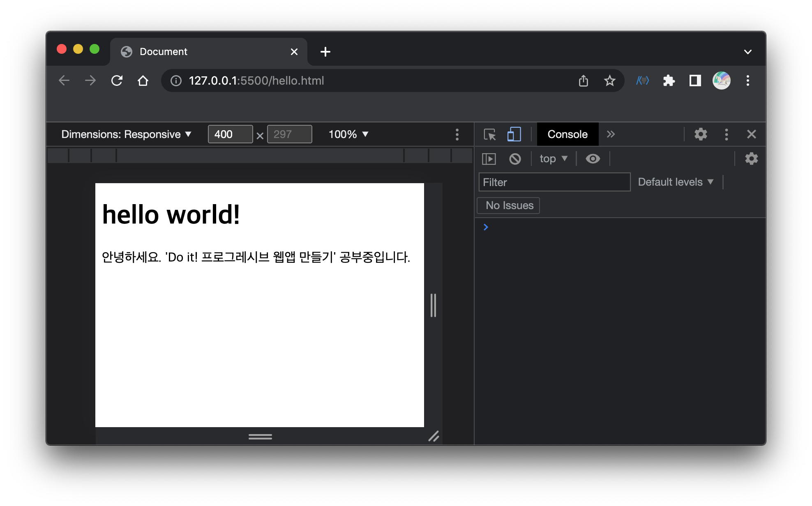Open the side panel icon
The width and height of the screenshot is (812, 506).
click(695, 80)
